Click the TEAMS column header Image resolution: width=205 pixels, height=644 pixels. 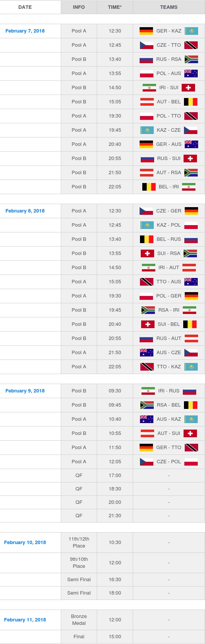169,7
